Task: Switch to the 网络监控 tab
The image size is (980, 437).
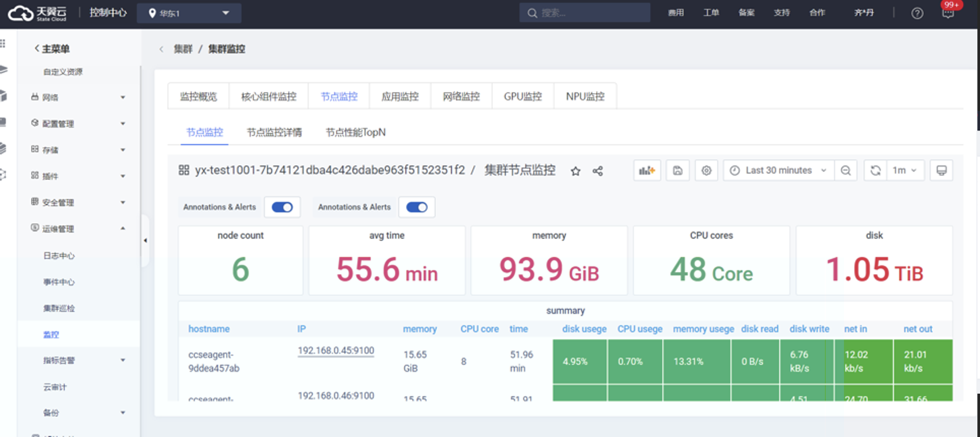Action: point(461,96)
